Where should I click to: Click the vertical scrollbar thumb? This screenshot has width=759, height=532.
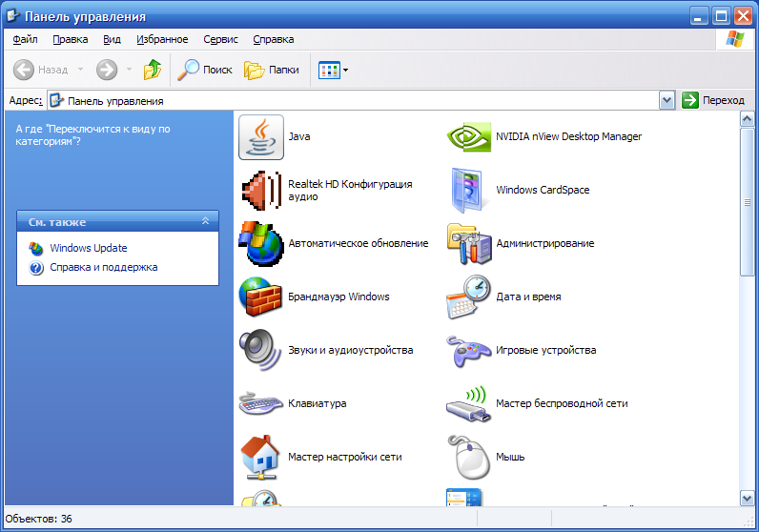747,202
